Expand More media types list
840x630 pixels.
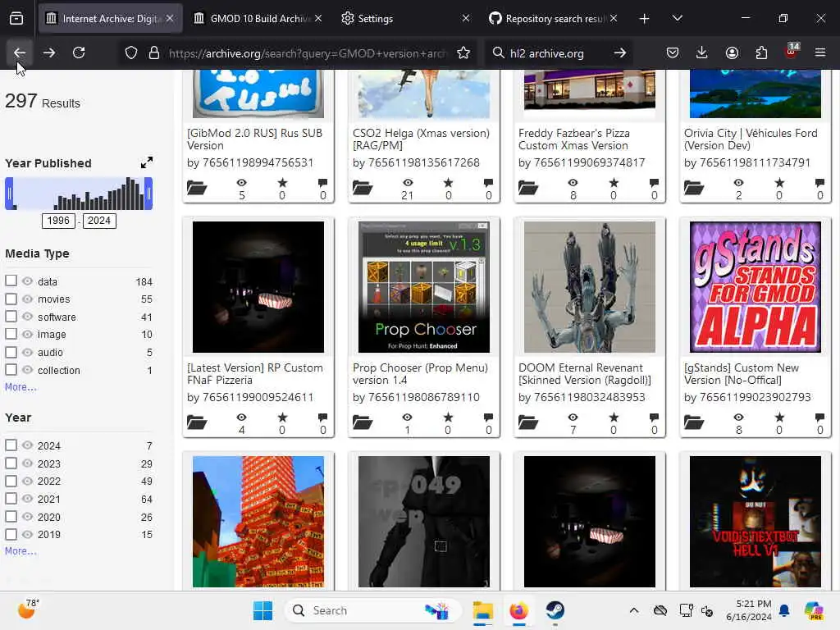pos(21,387)
